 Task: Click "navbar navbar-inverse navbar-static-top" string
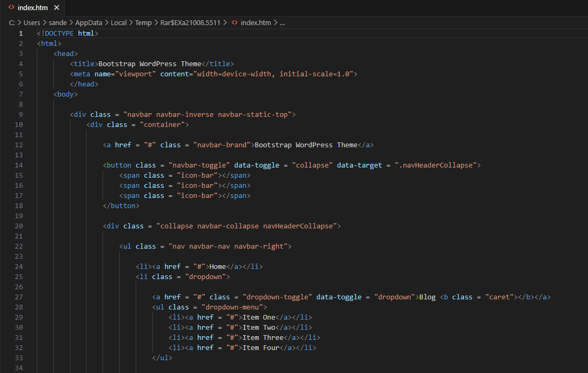207,114
